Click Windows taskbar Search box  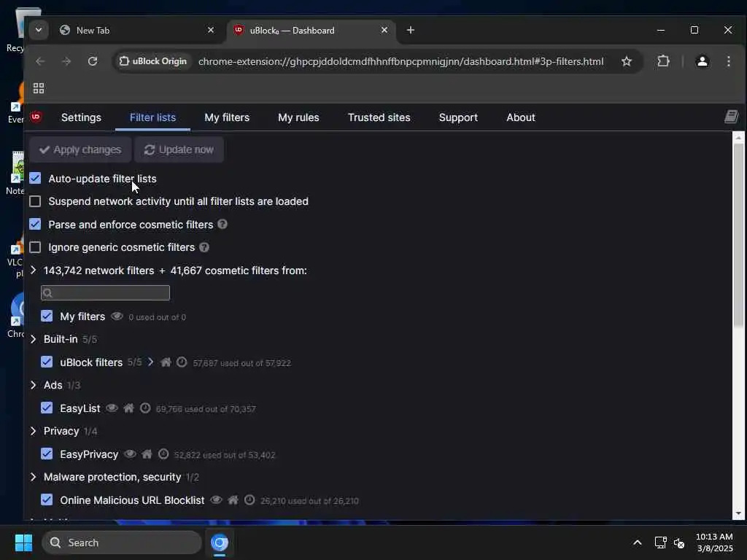pyautogui.click(x=122, y=542)
